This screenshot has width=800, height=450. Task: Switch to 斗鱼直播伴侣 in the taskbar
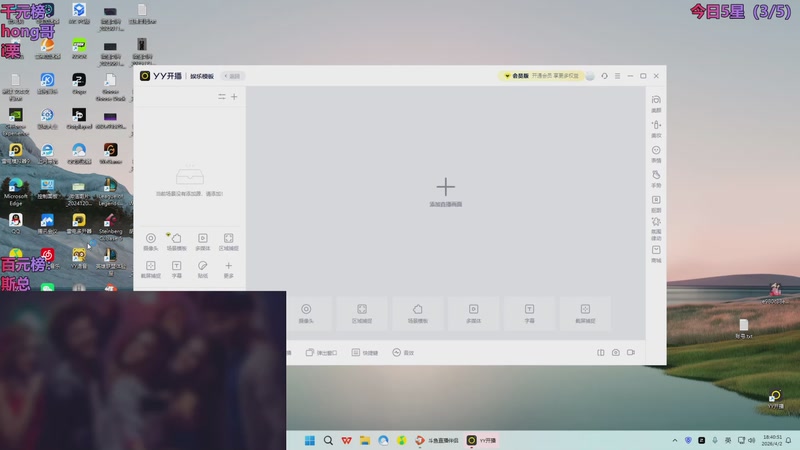click(437, 440)
